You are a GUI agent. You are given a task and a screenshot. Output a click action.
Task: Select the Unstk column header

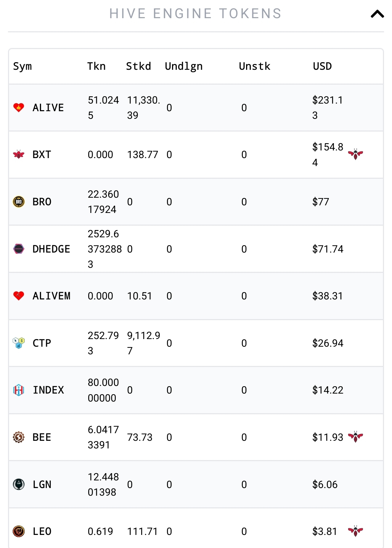254,66
